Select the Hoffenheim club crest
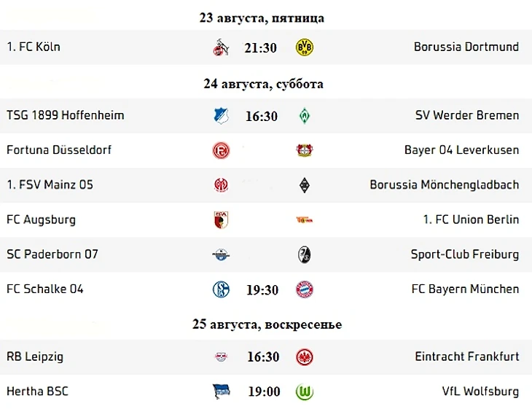 [222, 116]
